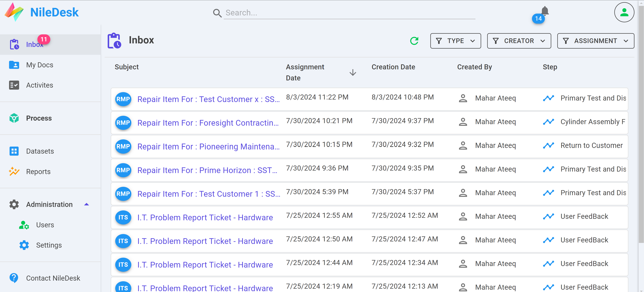The image size is (644, 292).
Task: Open the user profile avatar
Action: [x=624, y=13]
